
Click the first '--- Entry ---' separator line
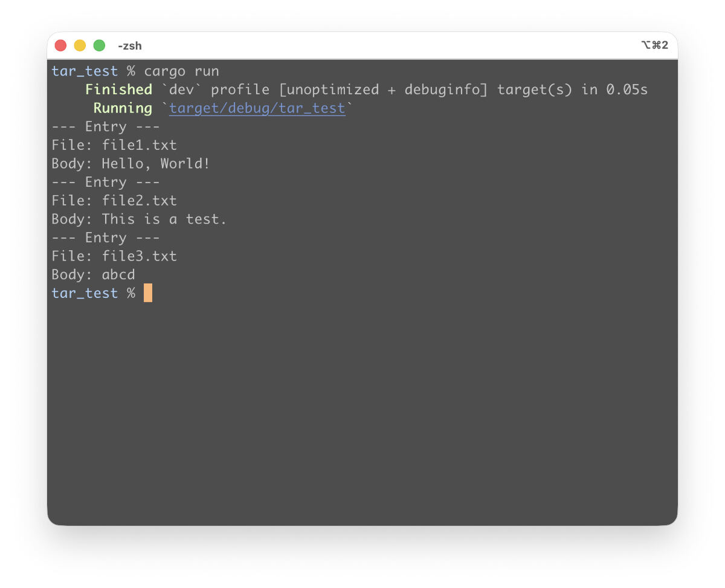106,127
